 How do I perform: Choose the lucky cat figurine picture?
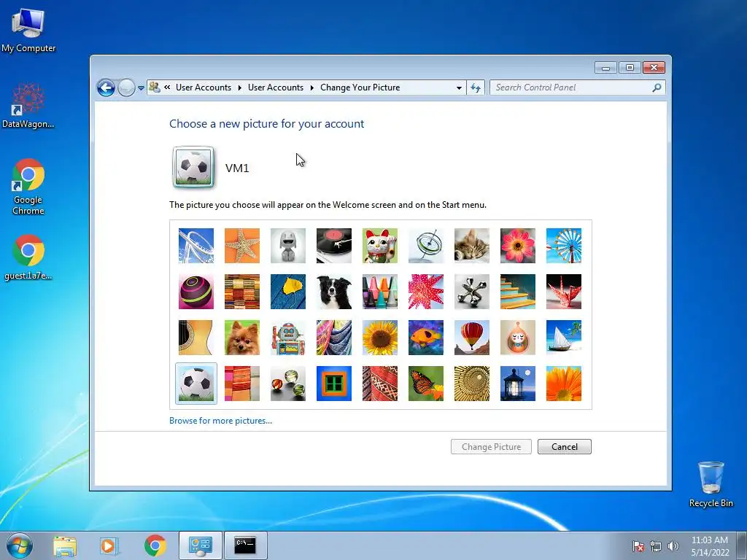point(380,246)
